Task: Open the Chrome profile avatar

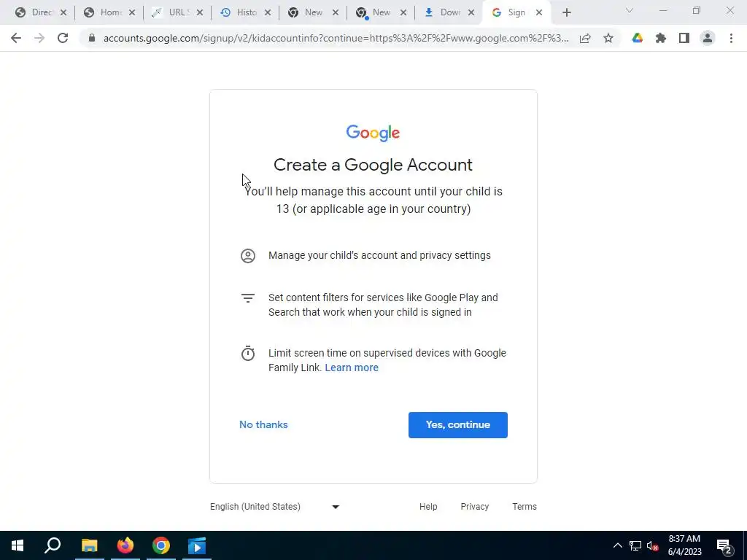Action: point(708,38)
